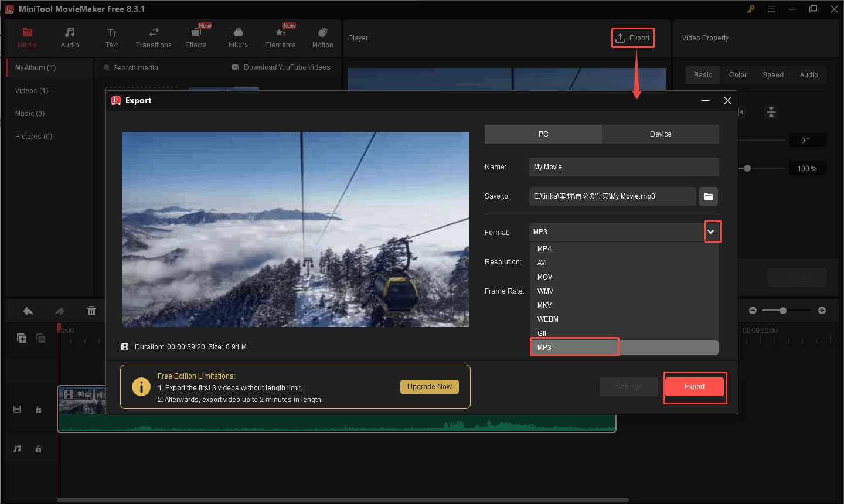Open the Effects panel

196,38
